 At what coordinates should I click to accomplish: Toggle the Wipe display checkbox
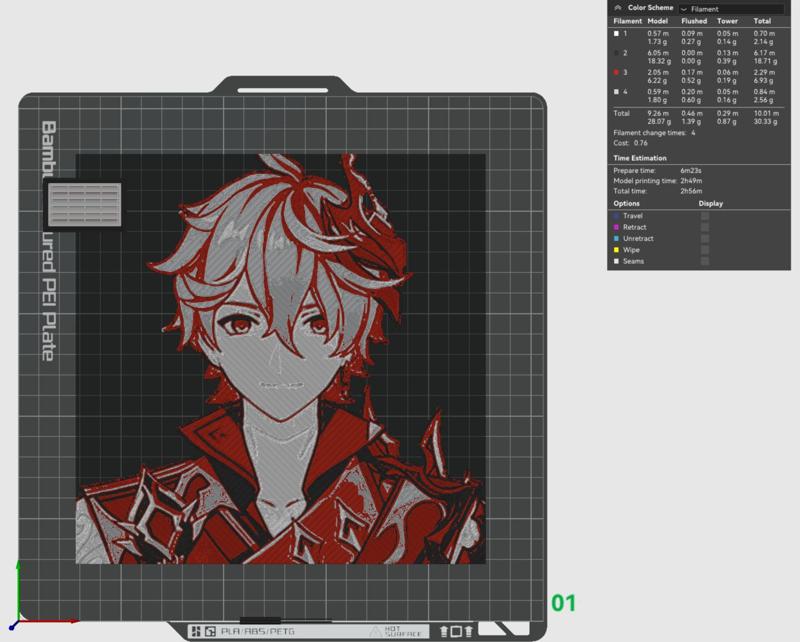[705, 250]
